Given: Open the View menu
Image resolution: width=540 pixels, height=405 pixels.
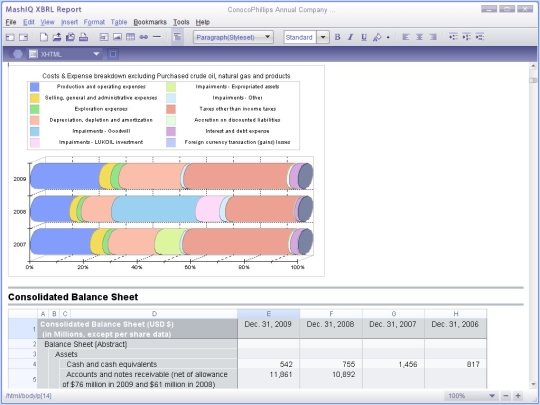Looking at the screenshot, I should point(48,22).
